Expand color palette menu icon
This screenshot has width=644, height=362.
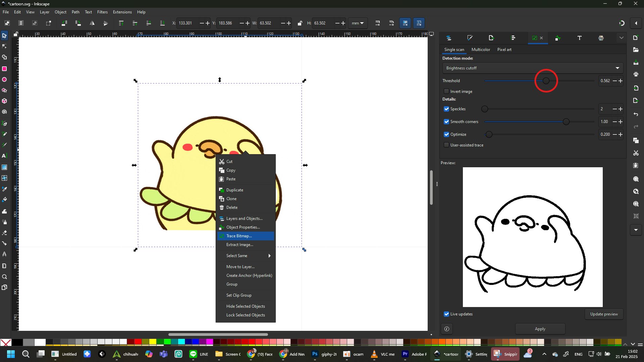640,345
